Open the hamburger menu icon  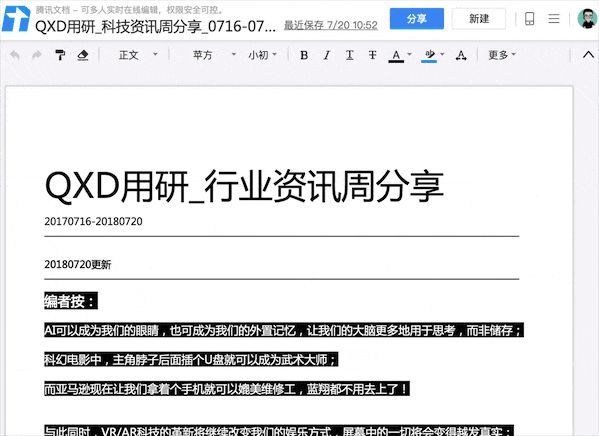(x=554, y=19)
